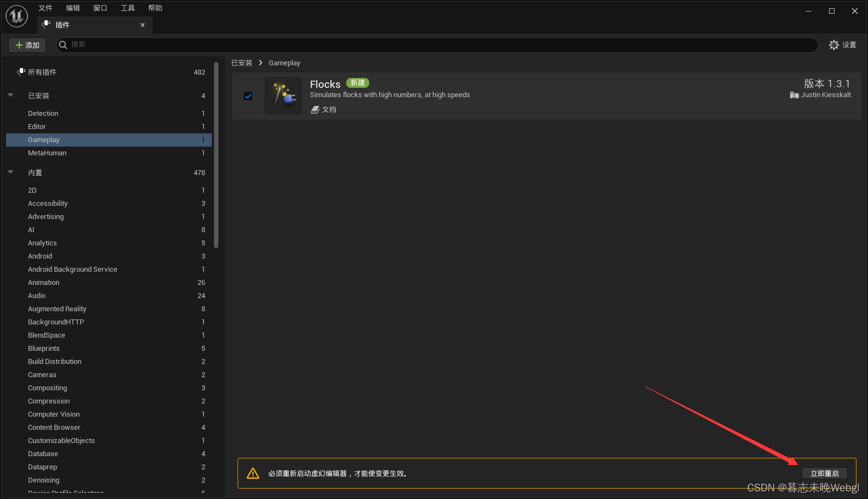Select the Audio category
The width and height of the screenshot is (868, 499).
(x=109, y=296)
